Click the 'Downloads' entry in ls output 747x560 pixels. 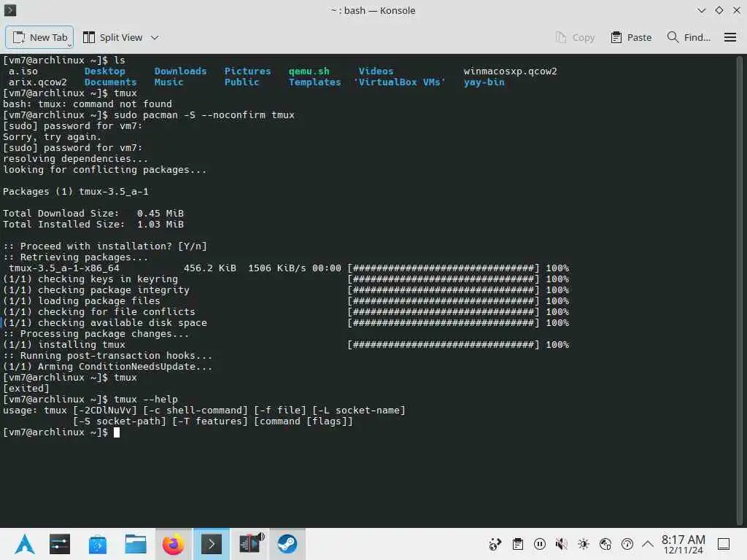181,71
